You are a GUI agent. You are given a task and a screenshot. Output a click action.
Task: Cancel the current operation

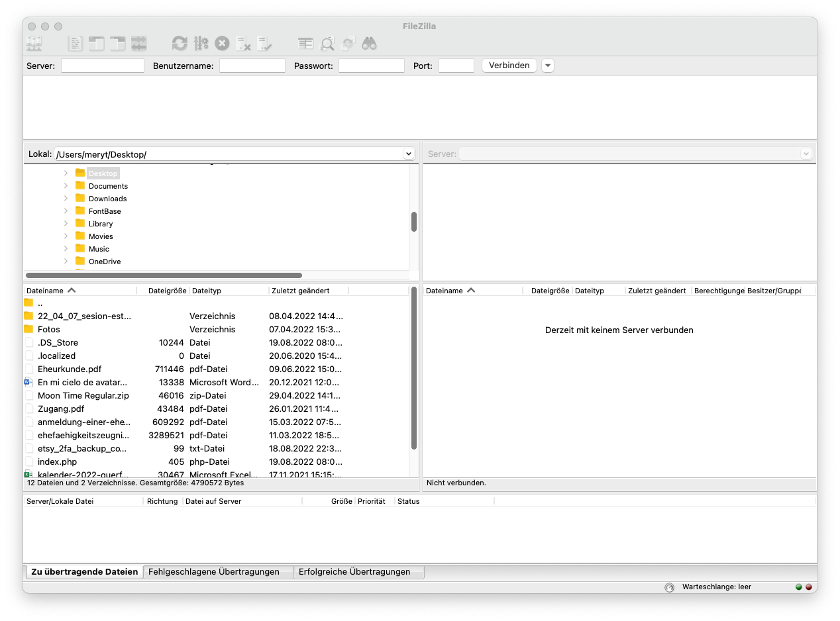[x=222, y=43]
